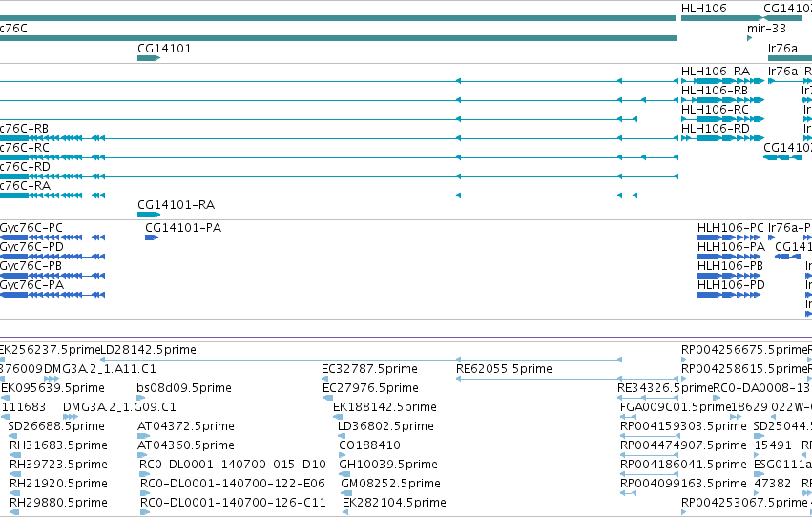Image resolution: width=812 pixels, height=517 pixels.
Task: Click the RC0-DL0001-140700-126-C11 label
Action: [233, 503]
